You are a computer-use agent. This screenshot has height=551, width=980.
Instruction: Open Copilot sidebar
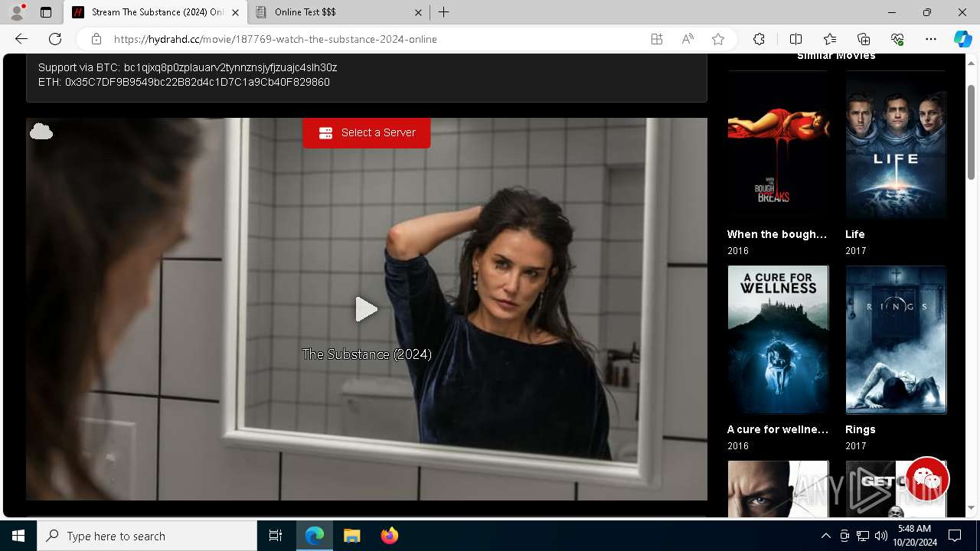click(962, 39)
